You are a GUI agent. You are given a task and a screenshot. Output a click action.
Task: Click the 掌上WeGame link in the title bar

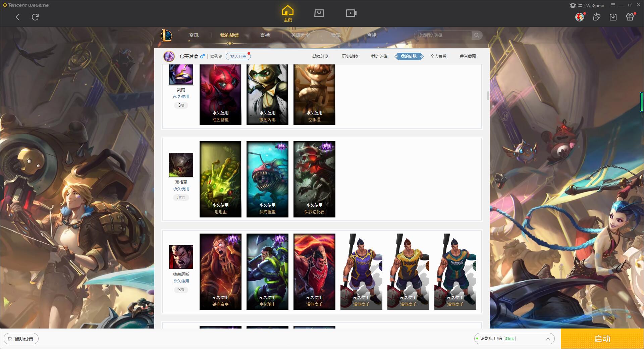pos(587,5)
